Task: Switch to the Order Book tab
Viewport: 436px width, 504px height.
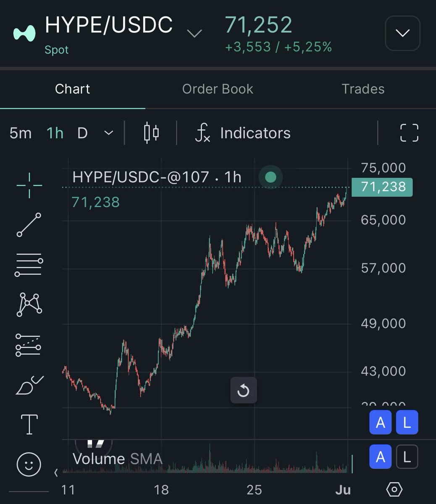Action: coord(218,89)
